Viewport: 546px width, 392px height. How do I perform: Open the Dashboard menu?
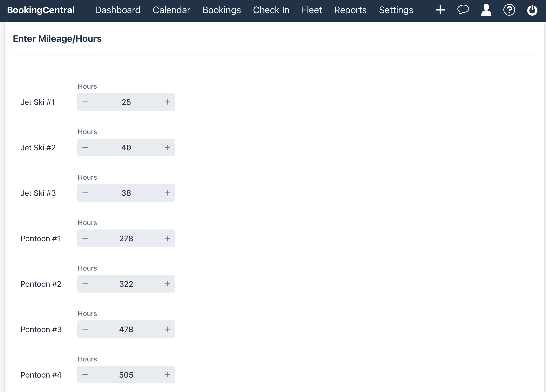click(x=118, y=10)
